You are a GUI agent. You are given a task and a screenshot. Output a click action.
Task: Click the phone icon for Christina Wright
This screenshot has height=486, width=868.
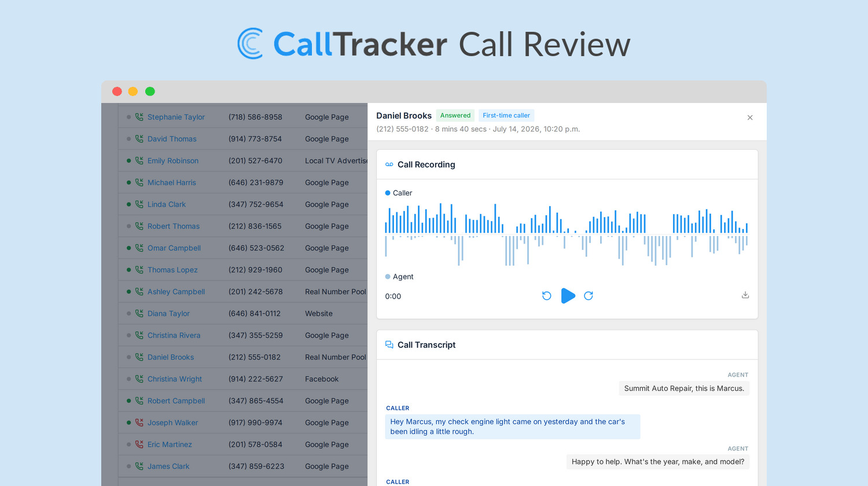click(x=139, y=379)
